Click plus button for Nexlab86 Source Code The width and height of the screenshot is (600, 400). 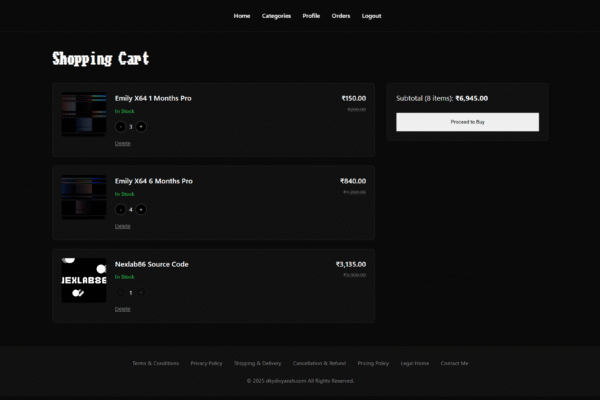[141, 292]
